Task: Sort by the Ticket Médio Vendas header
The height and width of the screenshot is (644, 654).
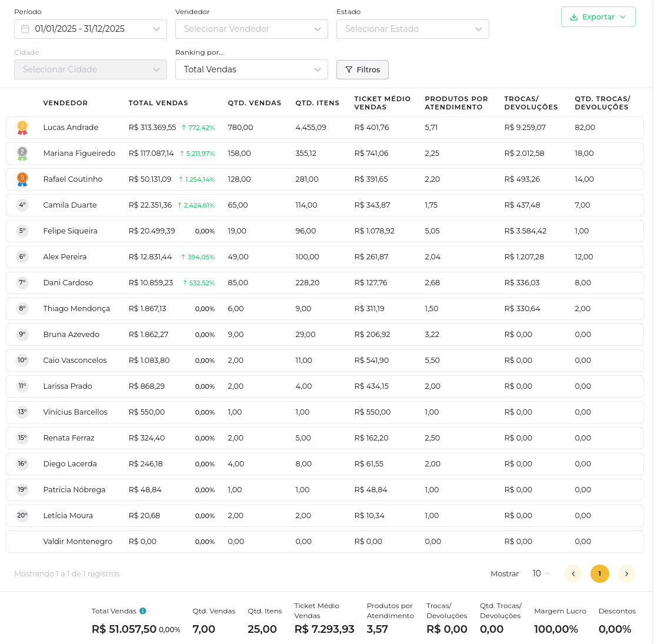Action: [382, 103]
